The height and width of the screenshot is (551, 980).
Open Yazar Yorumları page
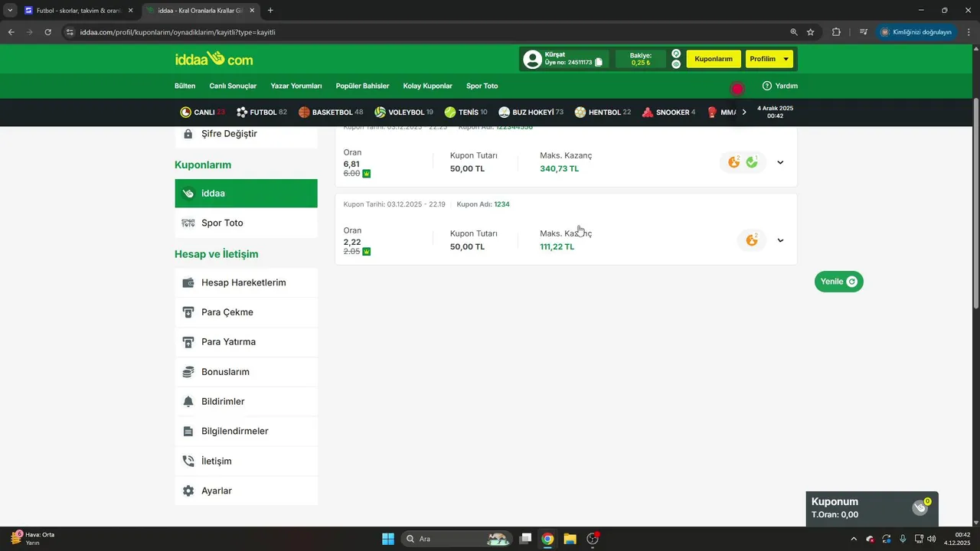[296, 86]
